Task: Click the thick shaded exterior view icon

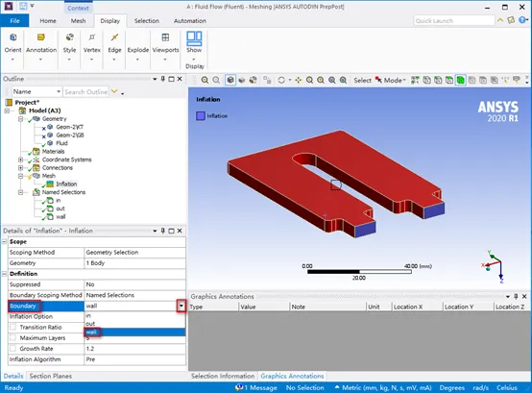Action: 242,80
